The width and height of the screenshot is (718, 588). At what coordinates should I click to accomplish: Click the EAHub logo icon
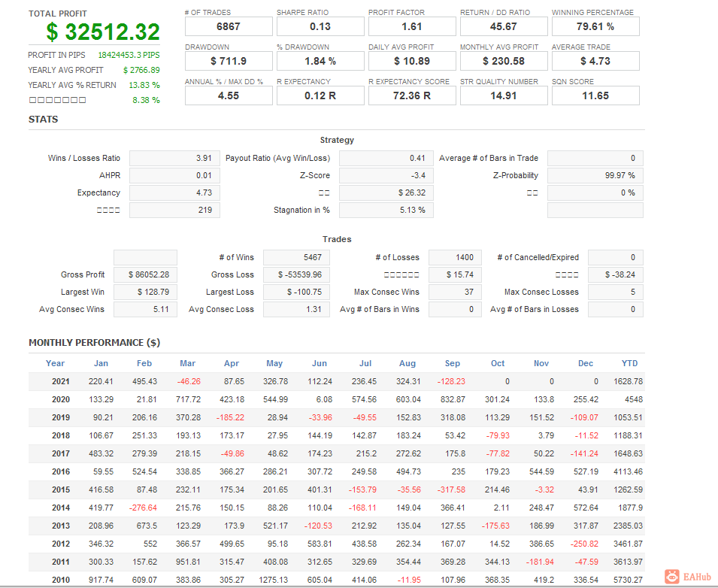[x=671, y=577]
